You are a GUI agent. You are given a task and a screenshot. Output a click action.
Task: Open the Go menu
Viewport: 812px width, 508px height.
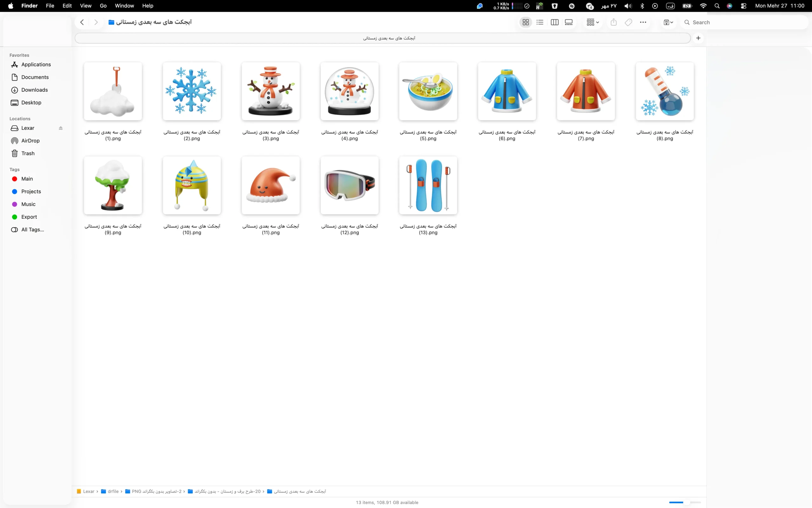pyautogui.click(x=103, y=6)
